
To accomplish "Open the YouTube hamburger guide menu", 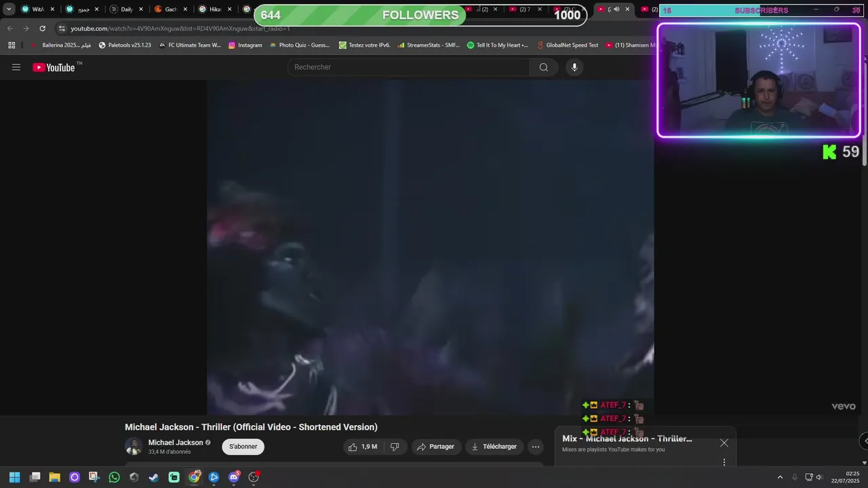I will (x=16, y=67).
